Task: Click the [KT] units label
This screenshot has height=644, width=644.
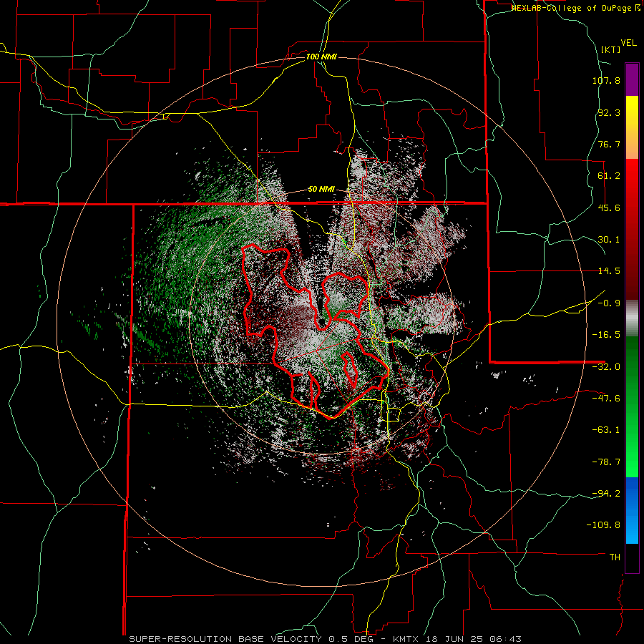Action: (x=610, y=49)
